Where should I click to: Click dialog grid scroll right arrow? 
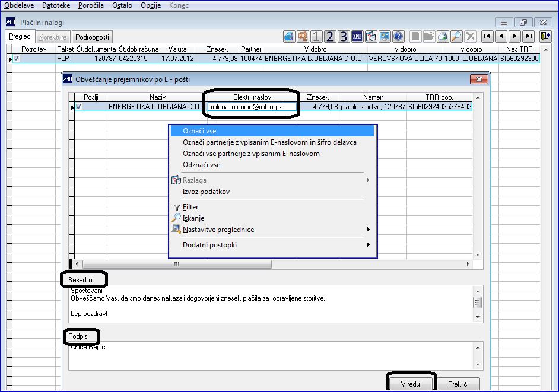468,264
